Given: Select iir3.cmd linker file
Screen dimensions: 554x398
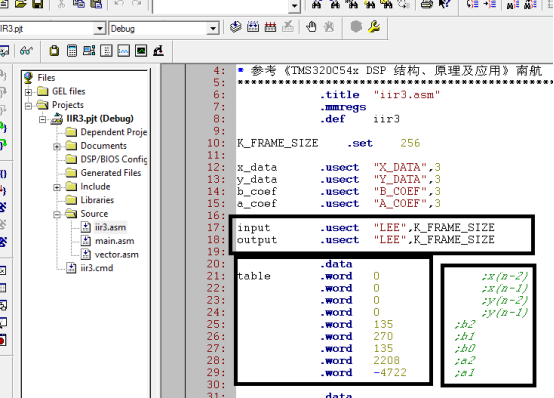Looking at the screenshot, I should (x=97, y=268).
